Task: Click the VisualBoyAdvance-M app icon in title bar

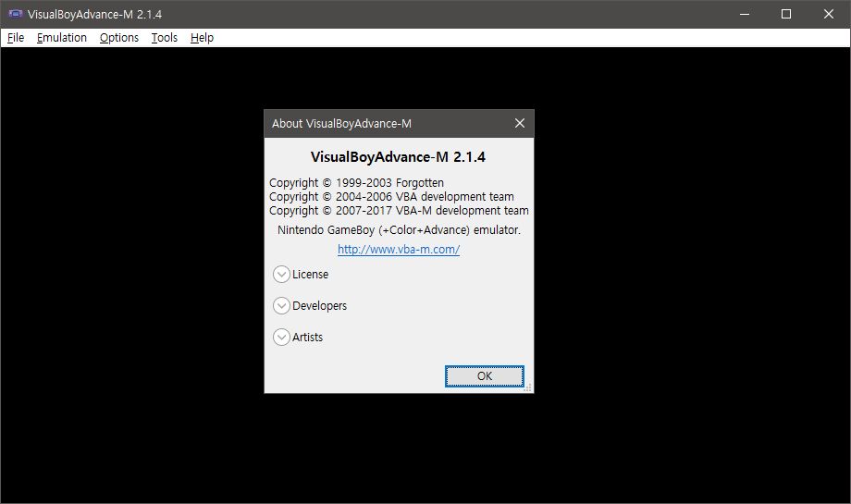Action: click(x=15, y=14)
